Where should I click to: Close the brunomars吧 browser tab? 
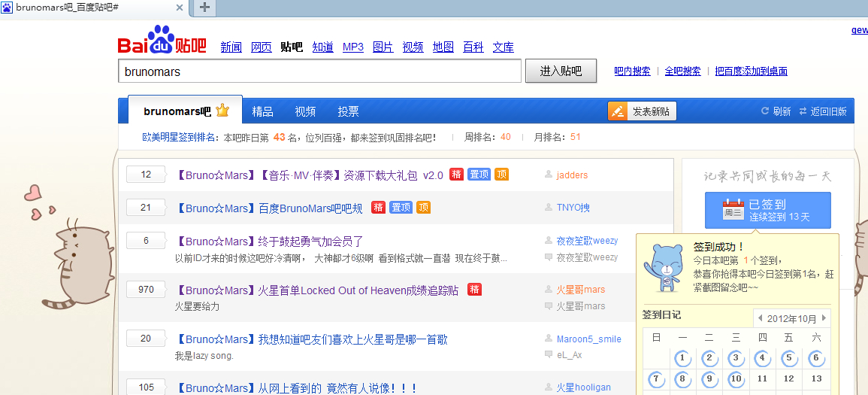point(180,8)
